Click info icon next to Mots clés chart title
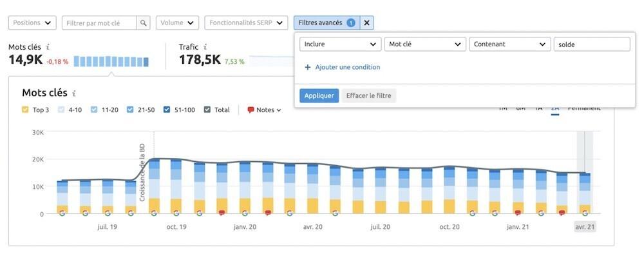This screenshot has width=644, height=256. [x=74, y=94]
